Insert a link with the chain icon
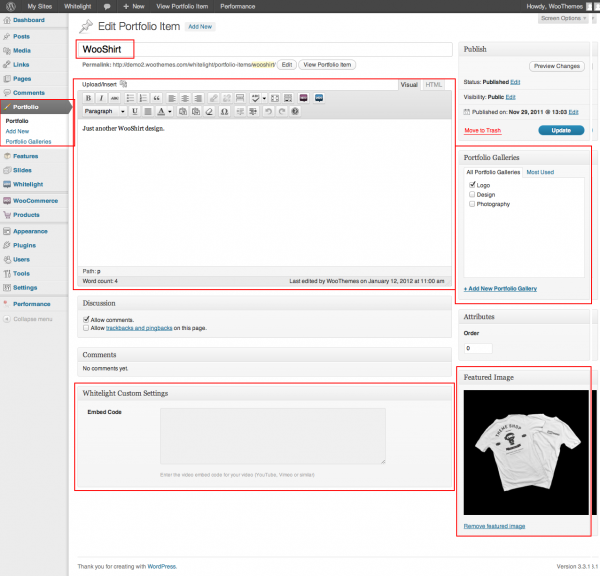The image size is (600, 576). pos(214,98)
